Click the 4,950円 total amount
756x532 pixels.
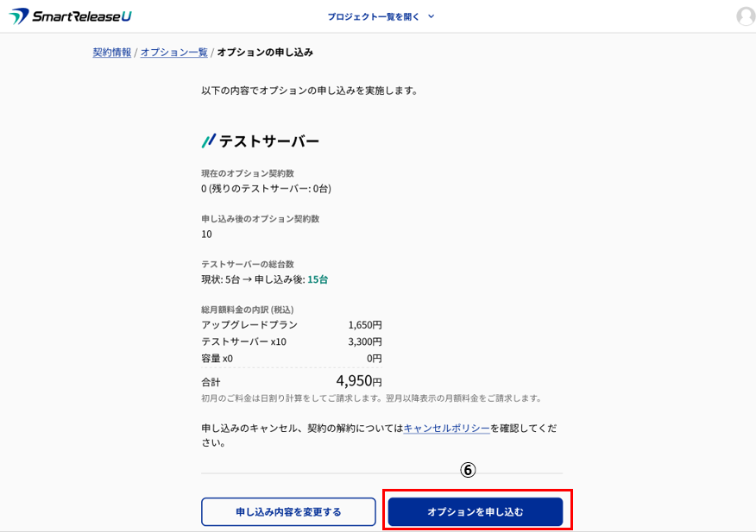click(358, 380)
